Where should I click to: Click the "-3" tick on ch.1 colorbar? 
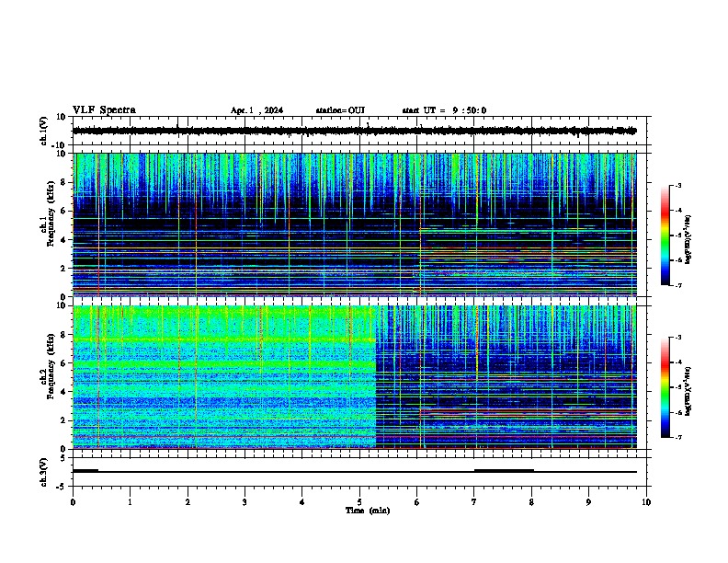(x=677, y=185)
